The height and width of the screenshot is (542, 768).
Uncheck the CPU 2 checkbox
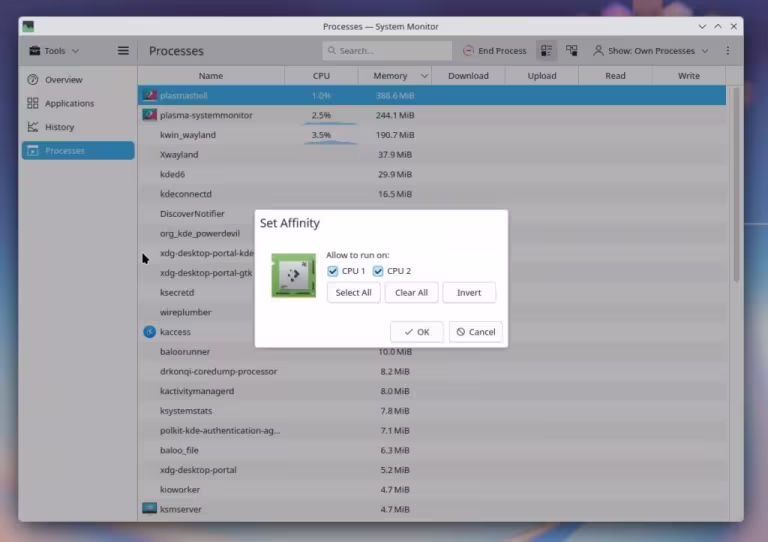click(x=378, y=271)
